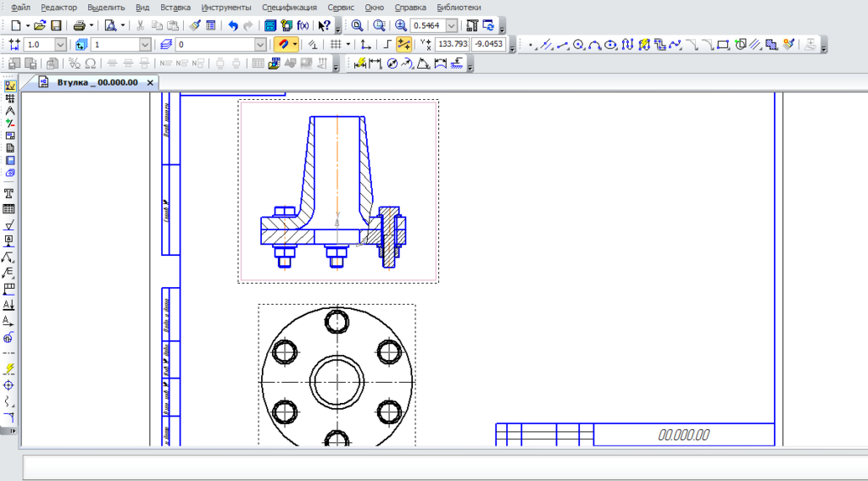Click the Undo arrow icon
868x481 pixels.
pos(233,26)
